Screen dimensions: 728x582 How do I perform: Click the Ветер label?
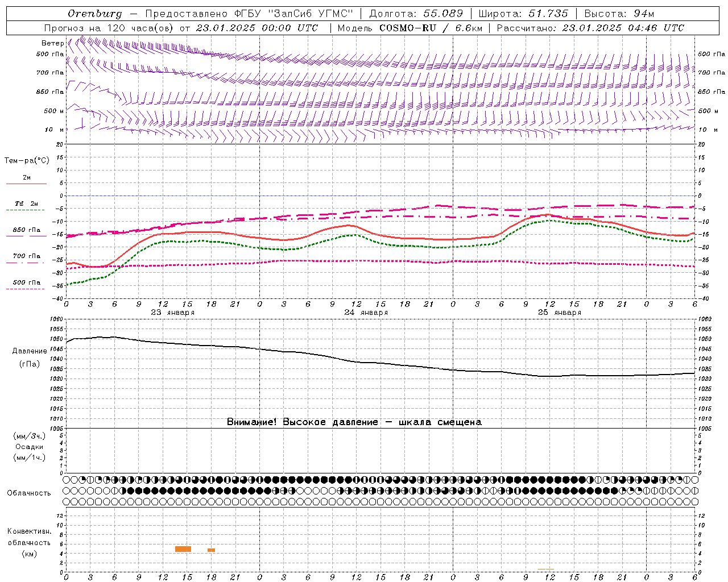pyautogui.click(x=52, y=43)
